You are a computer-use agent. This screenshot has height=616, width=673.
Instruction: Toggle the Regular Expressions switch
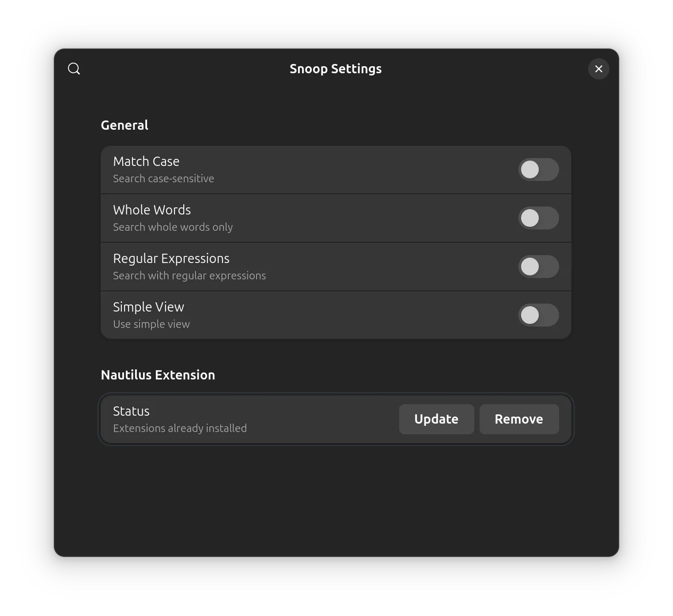pyautogui.click(x=538, y=267)
